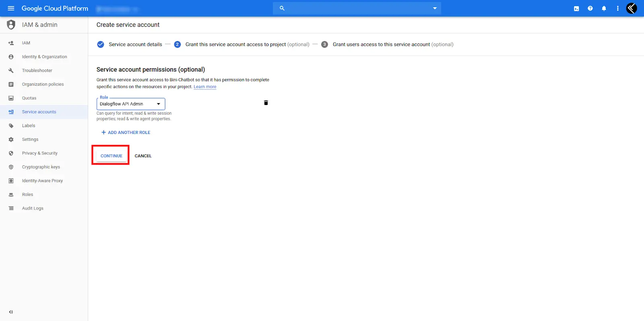The height and width of the screenshot is (321, 644).
Task: Follow the Learn more link
Action: click(x=205, y=87)
